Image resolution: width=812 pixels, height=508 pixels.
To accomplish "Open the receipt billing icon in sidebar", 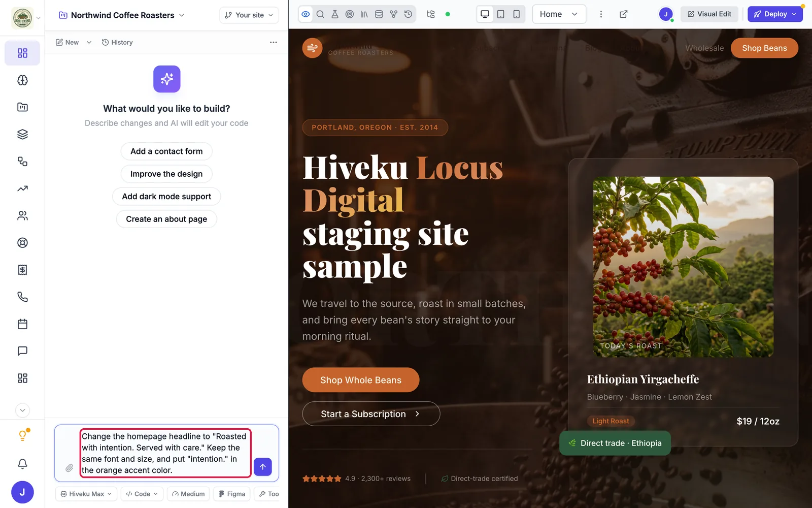I will coord(22,270).
